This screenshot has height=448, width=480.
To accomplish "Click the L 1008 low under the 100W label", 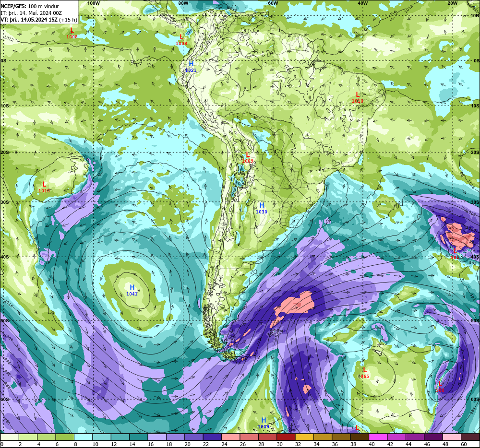I will point(72,33).
